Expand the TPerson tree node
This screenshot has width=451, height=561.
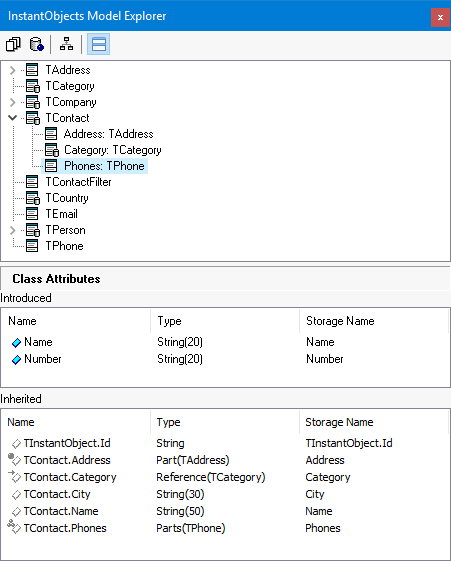click(x=13, y=230)
